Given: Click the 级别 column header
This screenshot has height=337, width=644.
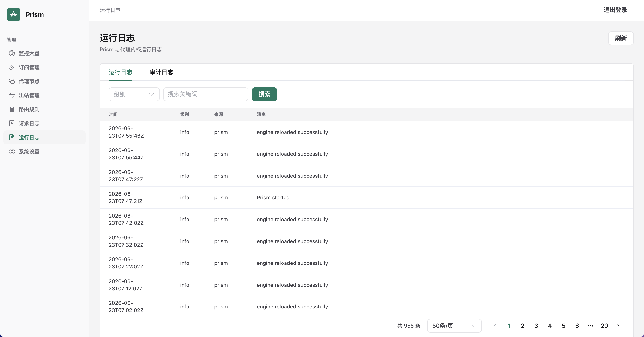Looking at the screenshot, I should click(184, 114).
